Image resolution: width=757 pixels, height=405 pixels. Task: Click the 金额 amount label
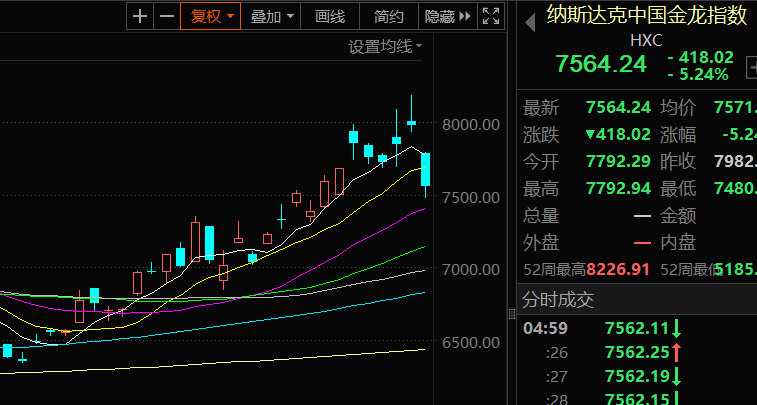(678, 215)
